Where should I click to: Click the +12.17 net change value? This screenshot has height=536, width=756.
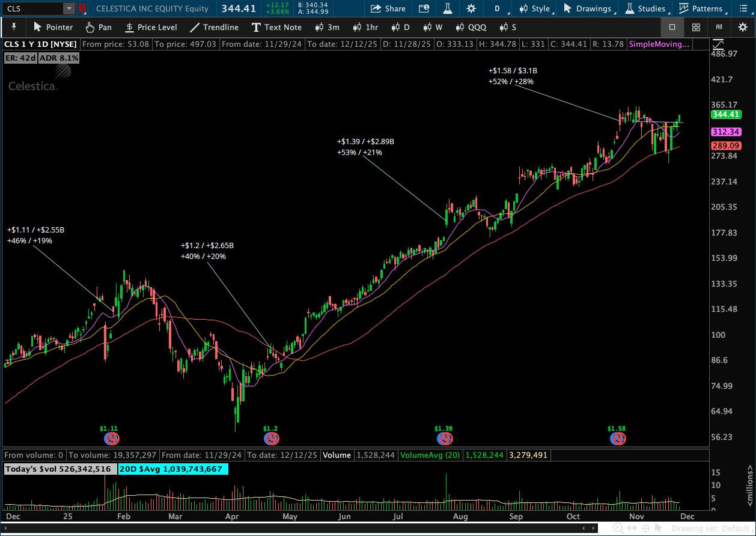(277, 5)
